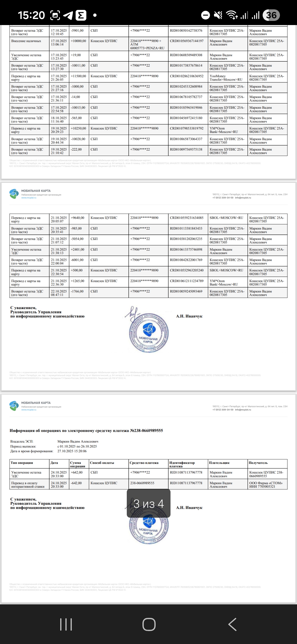The width and height of the screenshot is (297, 644).
Task: Tap the Sigma app notification icon
Action: [81, 15]
